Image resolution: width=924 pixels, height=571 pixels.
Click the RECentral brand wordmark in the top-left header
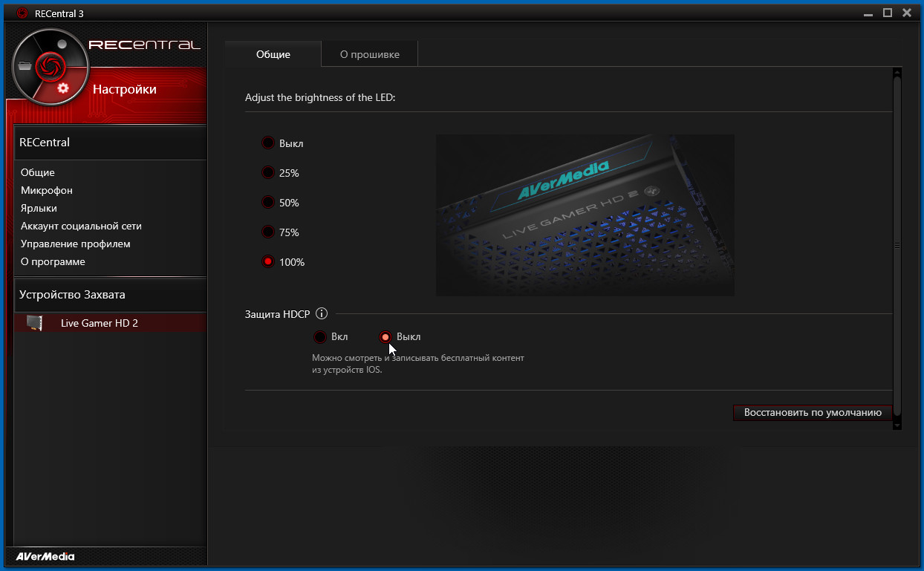pos(144,45)
